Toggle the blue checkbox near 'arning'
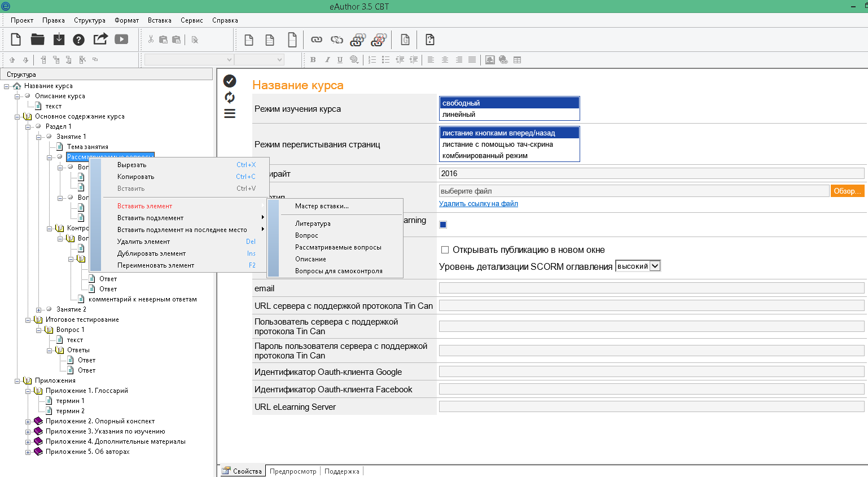 pos(443,225)
